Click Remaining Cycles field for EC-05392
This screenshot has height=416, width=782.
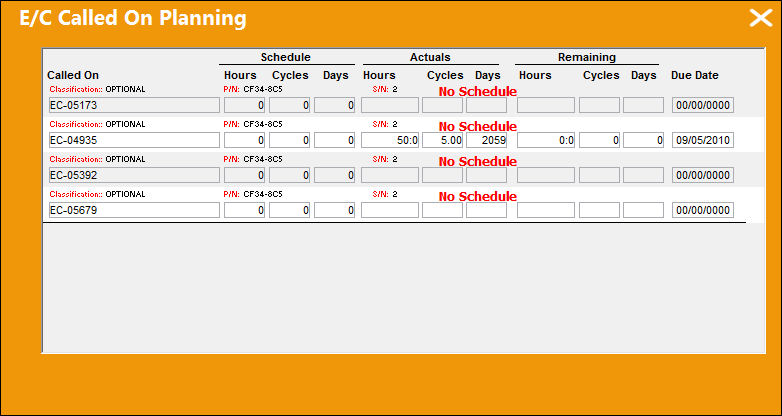[599, 175]
